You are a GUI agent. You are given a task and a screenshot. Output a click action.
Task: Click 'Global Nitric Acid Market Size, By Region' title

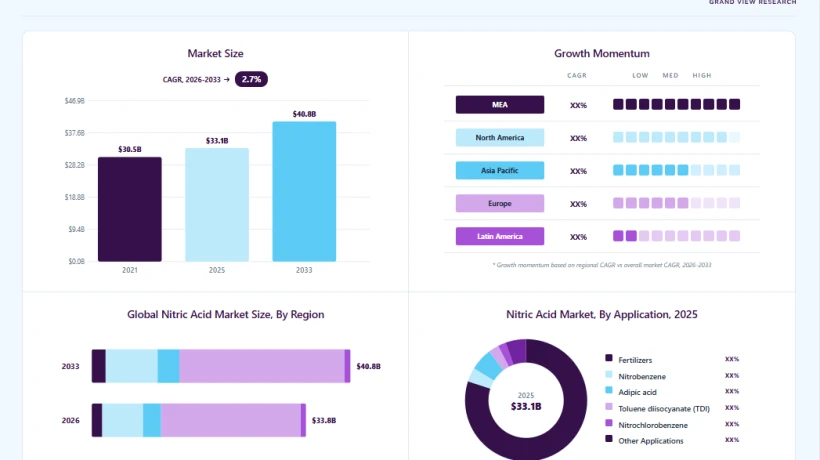225,314
